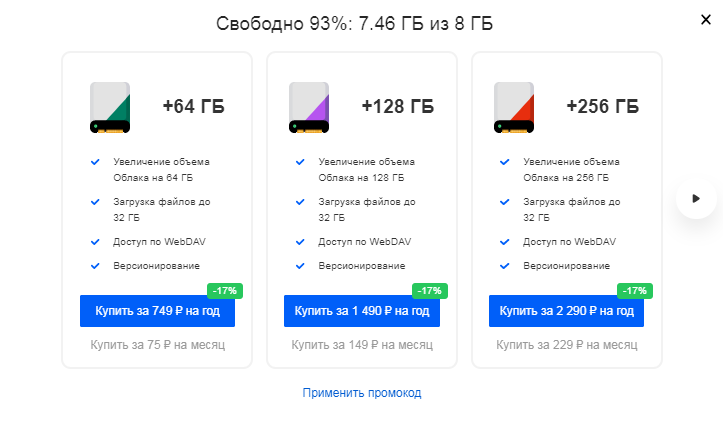Click the red +256 ГБ disk icon
Screen dimensions: 723x428
pos(514,107)
